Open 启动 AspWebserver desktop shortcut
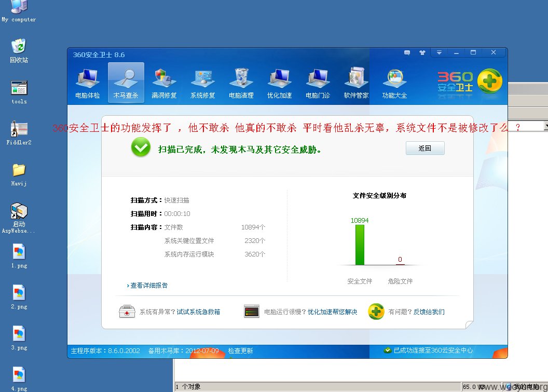The height and width of the screenshot is (392, 548). [19, 218]
